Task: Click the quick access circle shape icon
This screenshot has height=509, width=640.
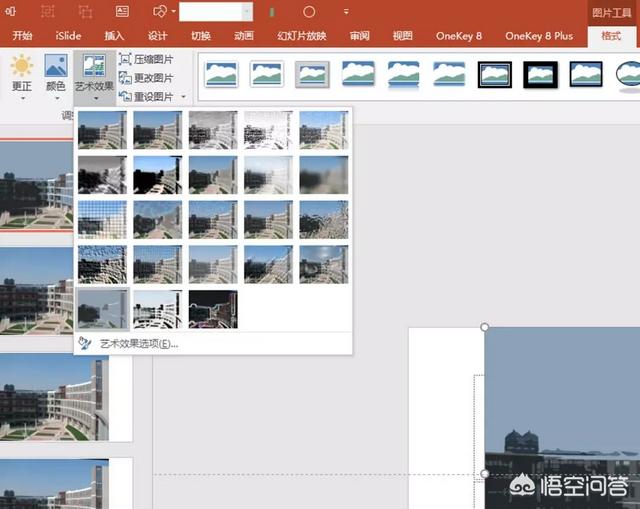Action: coord(309,12)
